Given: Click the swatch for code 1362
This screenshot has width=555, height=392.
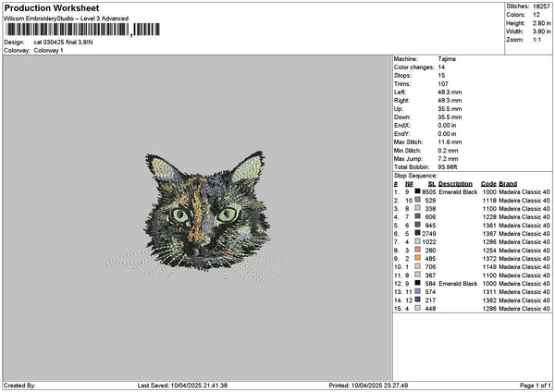Looking at the screenshot, I should [418, 300].
